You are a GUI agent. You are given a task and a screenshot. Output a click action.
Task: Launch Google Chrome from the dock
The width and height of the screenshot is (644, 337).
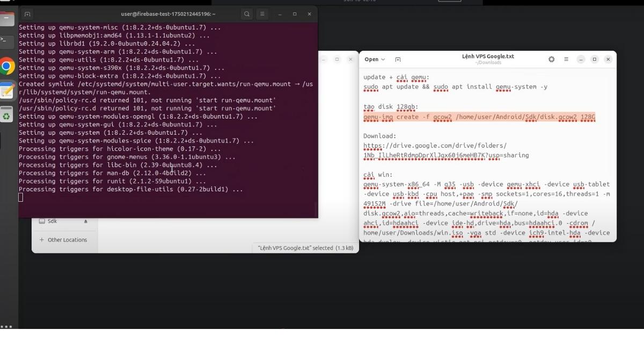6,67
